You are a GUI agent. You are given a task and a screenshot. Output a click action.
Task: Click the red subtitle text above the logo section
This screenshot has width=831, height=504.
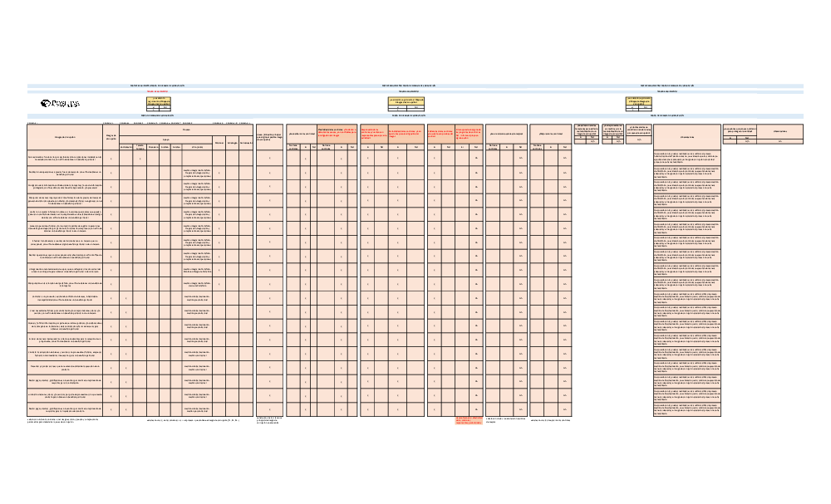coord(157,91)
